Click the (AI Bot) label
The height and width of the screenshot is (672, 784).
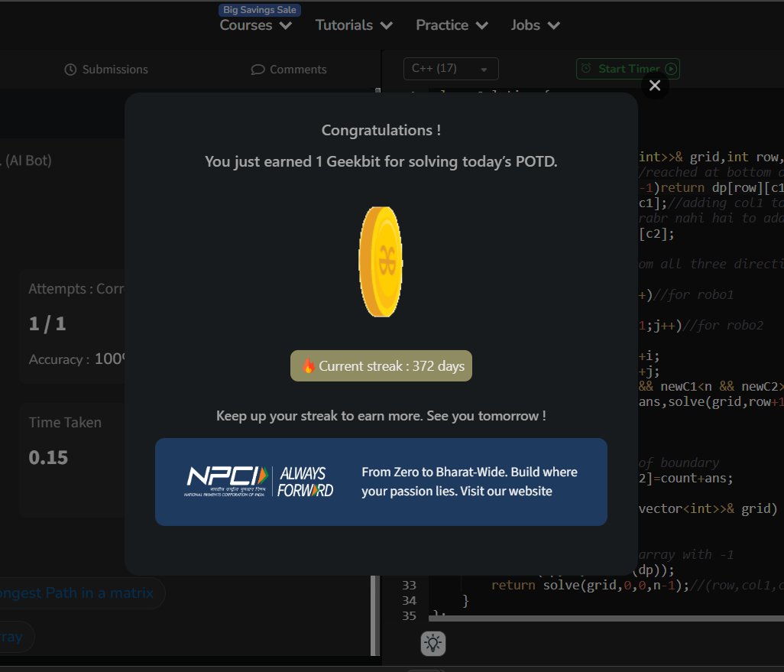[28, 161]
